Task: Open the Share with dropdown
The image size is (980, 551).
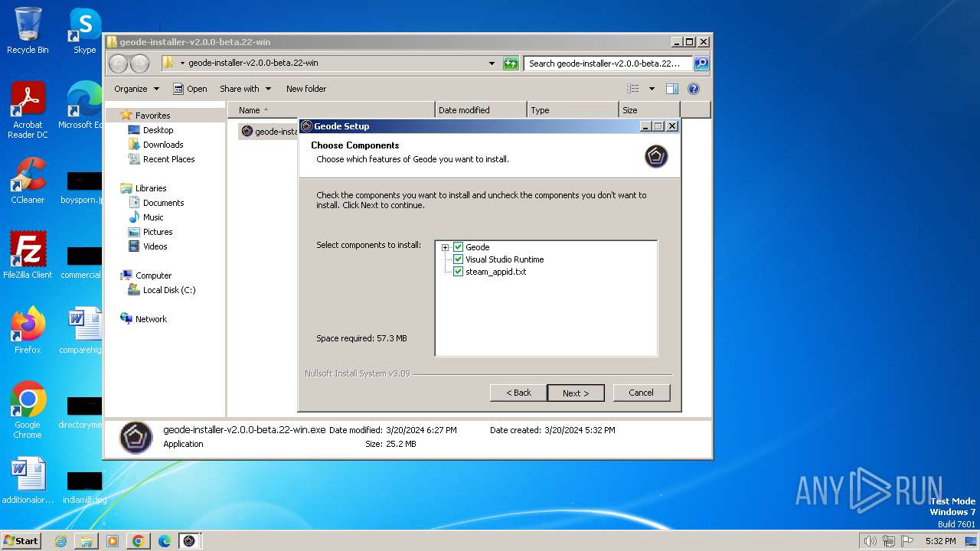Action: coord(245,89)
